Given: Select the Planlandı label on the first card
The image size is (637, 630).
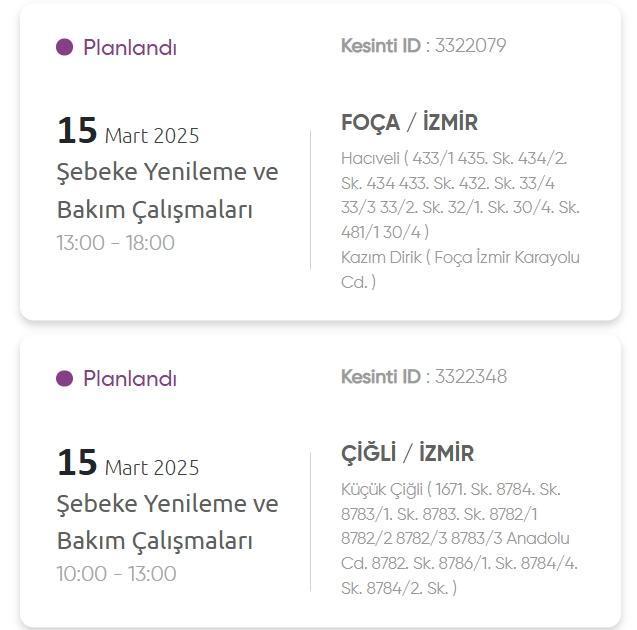Looking at the screenshot, I should coord(130,47).
